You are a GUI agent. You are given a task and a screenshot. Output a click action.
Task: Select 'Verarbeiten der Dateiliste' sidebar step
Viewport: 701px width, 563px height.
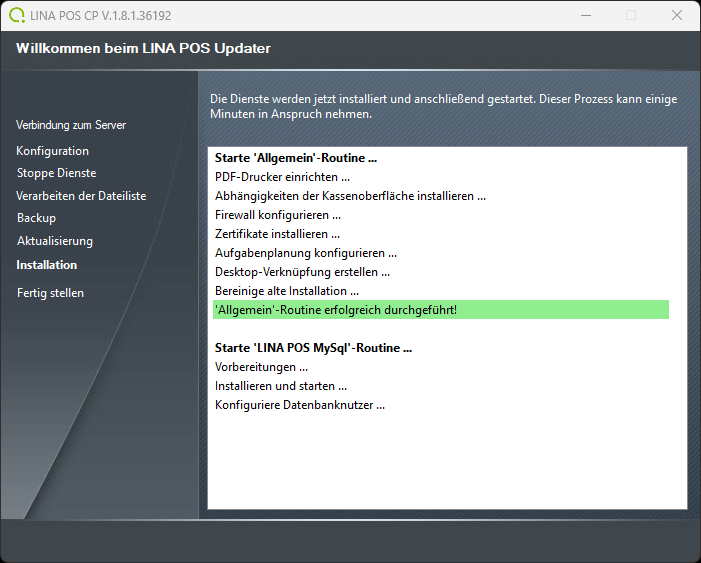tap(81, 196)
